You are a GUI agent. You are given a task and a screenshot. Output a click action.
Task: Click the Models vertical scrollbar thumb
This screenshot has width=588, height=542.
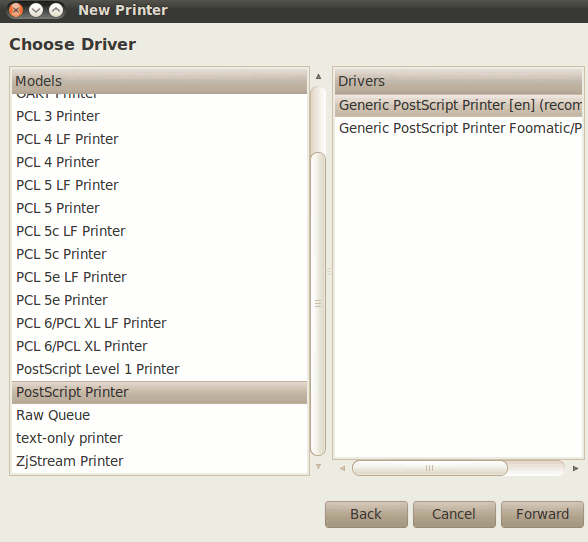coord(318,304)
